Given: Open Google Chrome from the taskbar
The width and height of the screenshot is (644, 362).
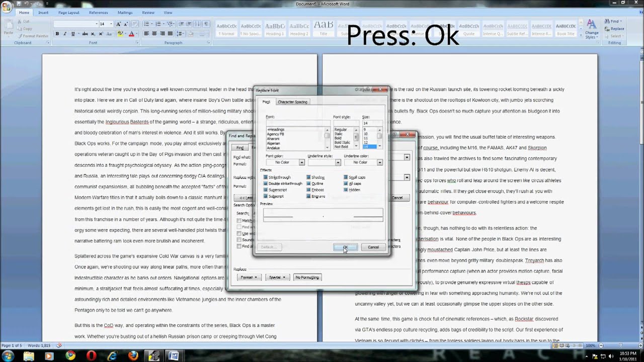Looking at the screenshot, I should (70, 355).
